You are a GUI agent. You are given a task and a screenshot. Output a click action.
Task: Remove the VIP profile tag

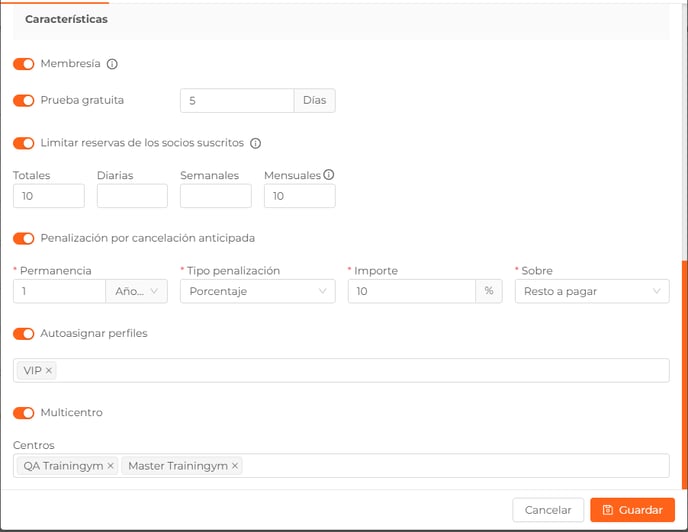click(x=49, y=370)
